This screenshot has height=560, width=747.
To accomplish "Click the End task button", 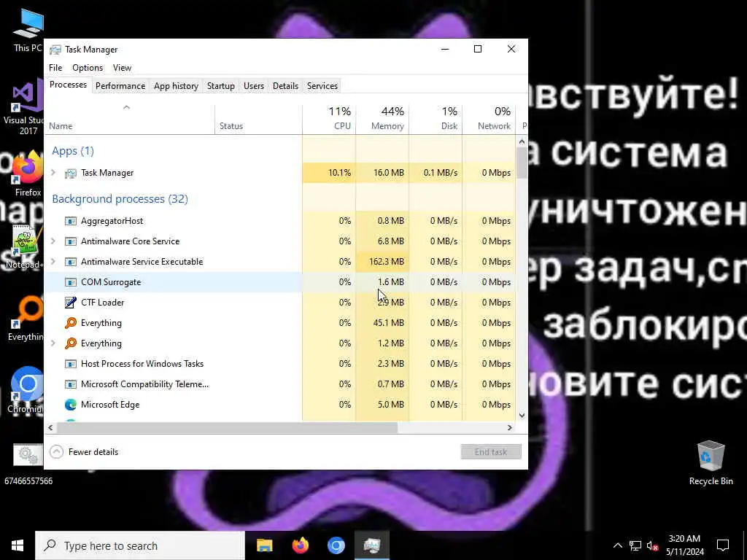I will pyautogui.click(x=491, y=452).
